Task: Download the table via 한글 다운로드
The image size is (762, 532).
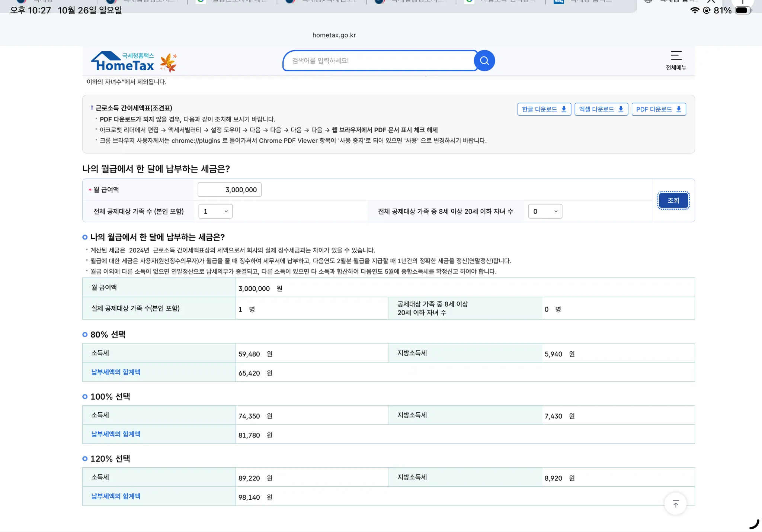Action: [544, 109]
